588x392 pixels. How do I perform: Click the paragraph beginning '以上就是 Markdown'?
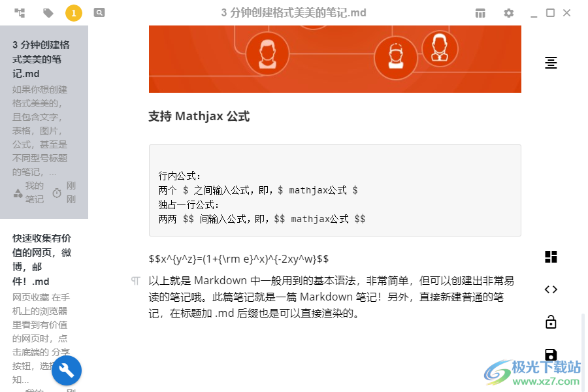tap(331, 297)
